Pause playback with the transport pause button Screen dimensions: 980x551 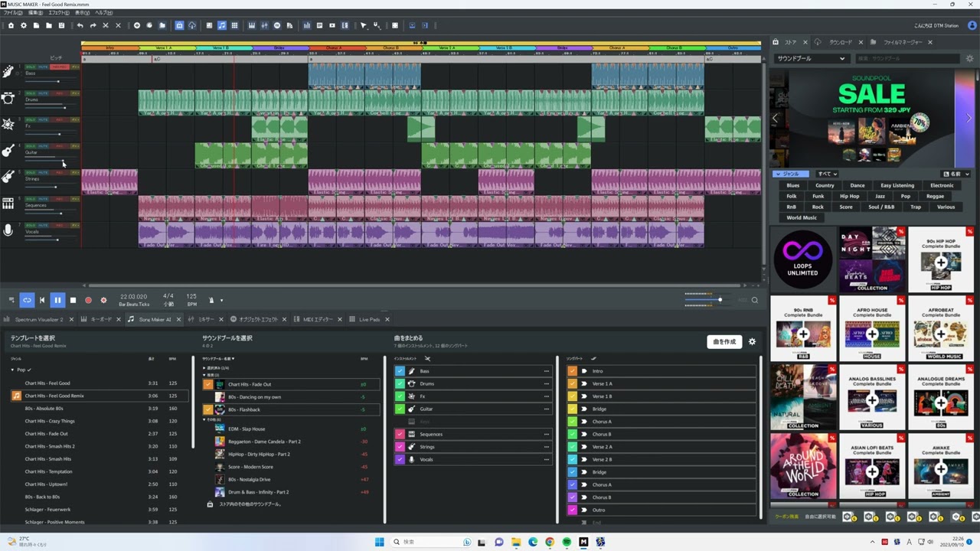(57, 300)
